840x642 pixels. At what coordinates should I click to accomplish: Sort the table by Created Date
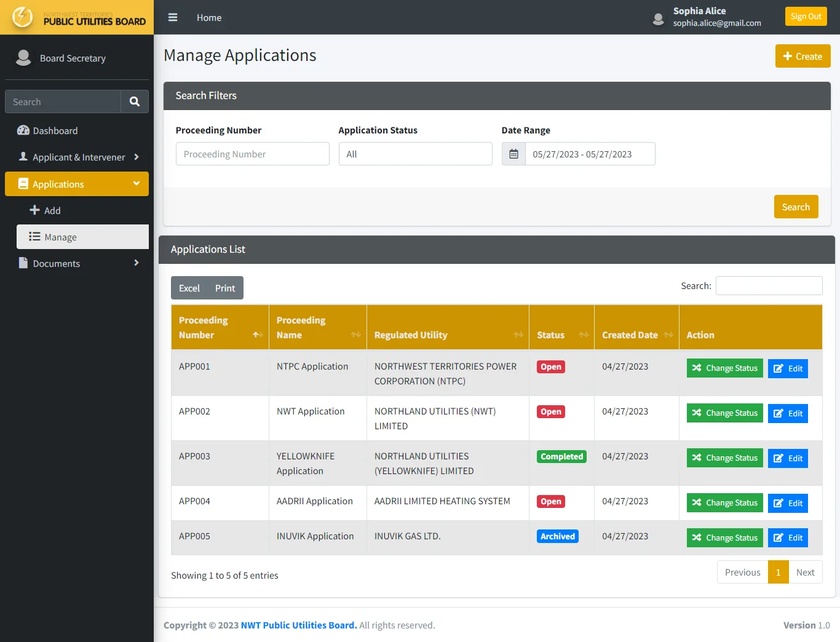point(668,335)
